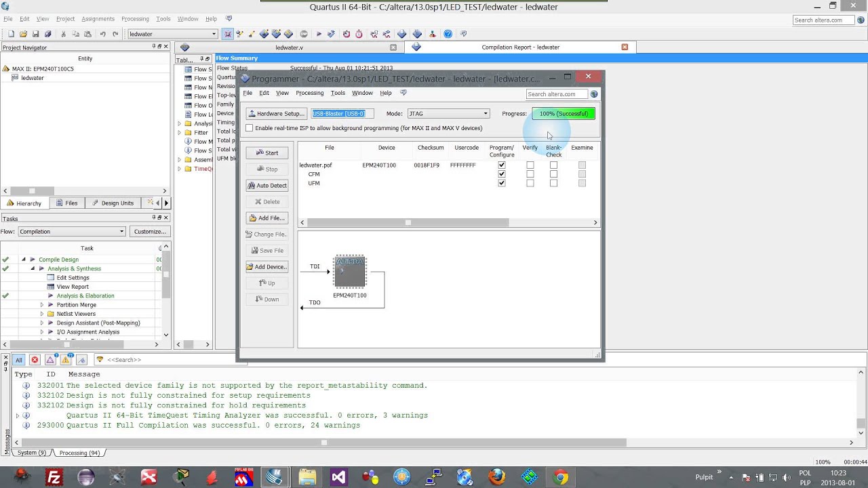Screen dimensions: 868x488
Task: Enable Blank-Check checkbox for UFM
Action: coord(553,183)
